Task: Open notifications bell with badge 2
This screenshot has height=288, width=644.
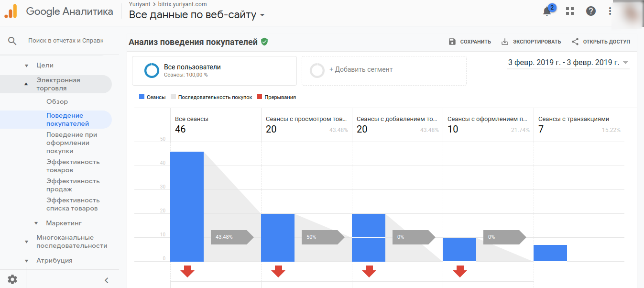Action: pyautogui.click(x=548, y=11)
